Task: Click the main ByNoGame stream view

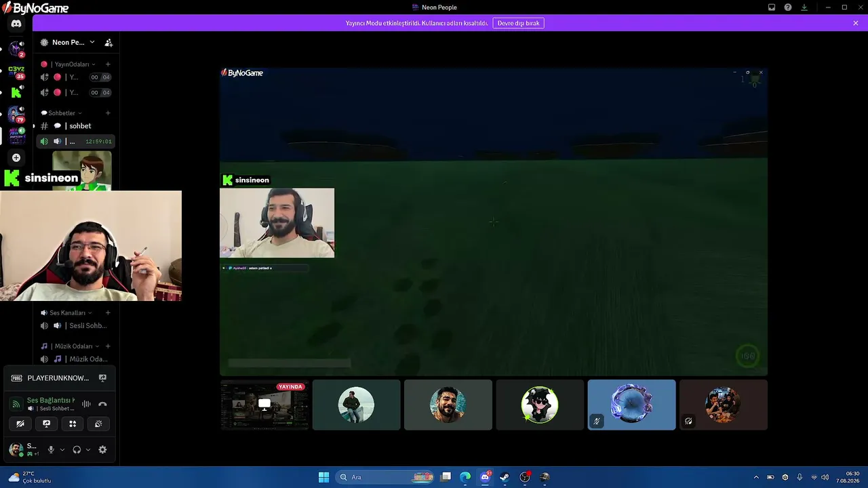Action: point(494,221)
